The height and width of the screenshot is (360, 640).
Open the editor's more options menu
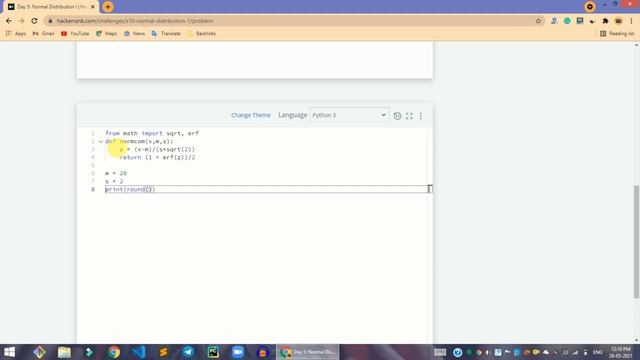(x=421, y=116)
